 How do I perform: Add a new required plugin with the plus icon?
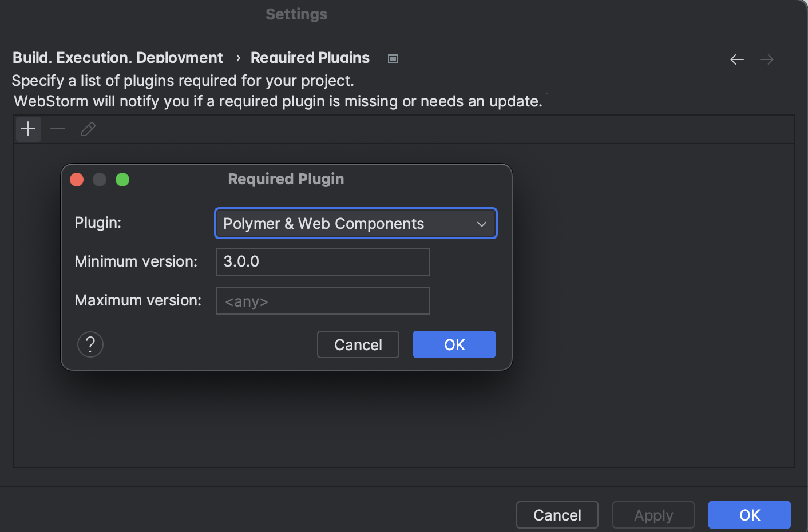[x=27, y=129]
